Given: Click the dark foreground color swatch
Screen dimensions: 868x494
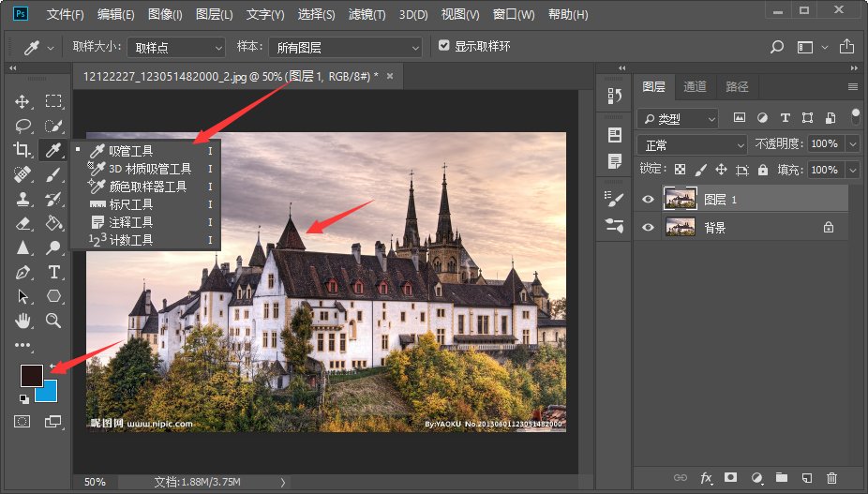Looking at the screenshot, I should point(31,376).
